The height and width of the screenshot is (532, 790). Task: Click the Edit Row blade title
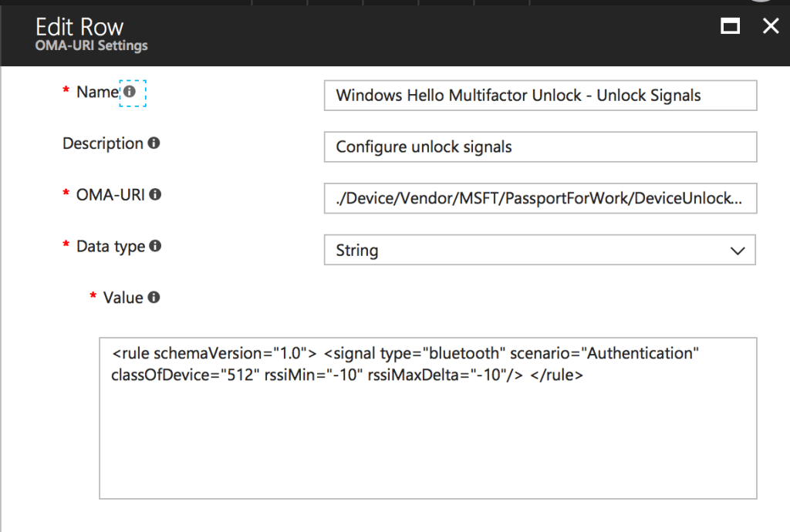(79, 26)
